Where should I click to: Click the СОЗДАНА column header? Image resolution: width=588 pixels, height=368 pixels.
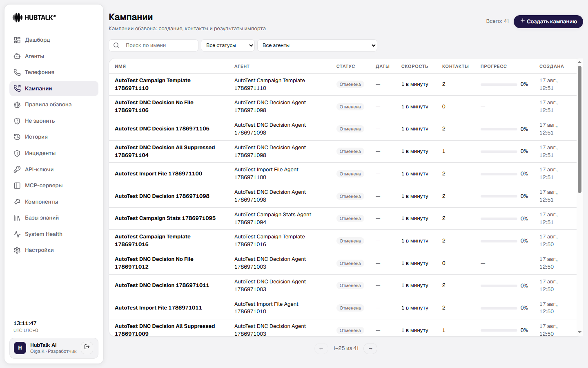(x=551, y=66)
